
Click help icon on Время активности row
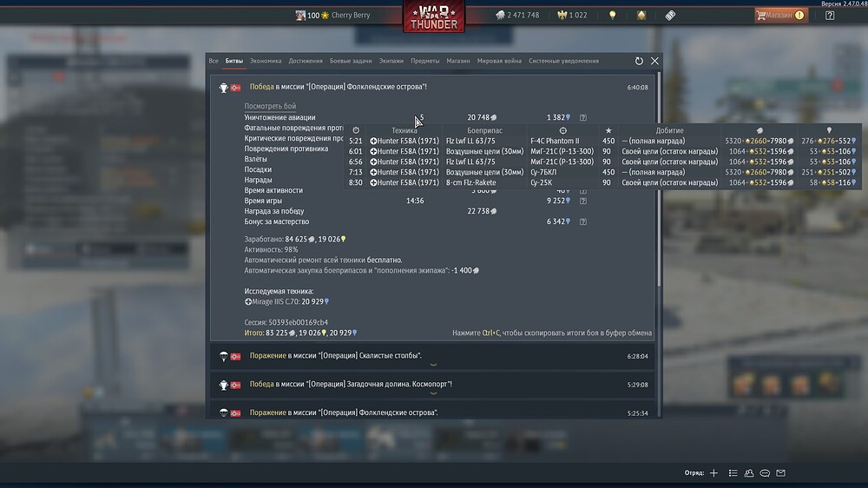(x=583, y=191)
